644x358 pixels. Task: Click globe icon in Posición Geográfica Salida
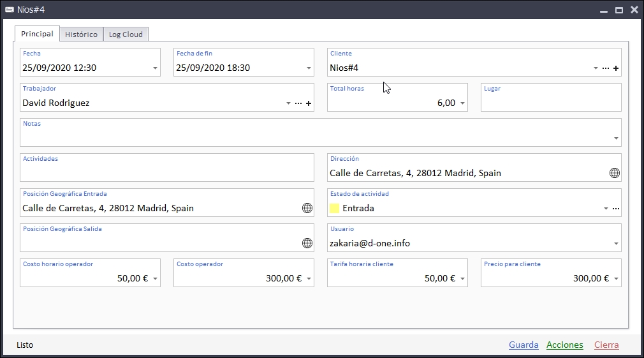pyautogui.click(x=307, y=243)
